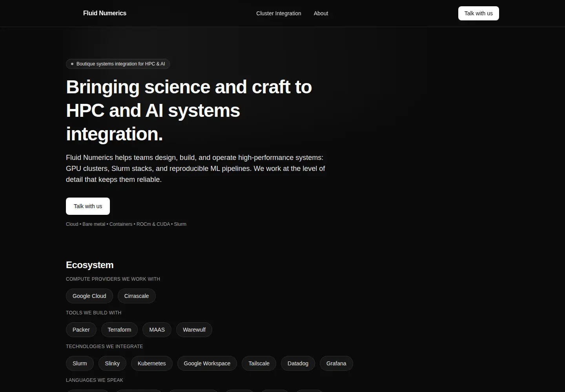Click 'LANGUAGES WE SPEAK' label

pos(95,380)
